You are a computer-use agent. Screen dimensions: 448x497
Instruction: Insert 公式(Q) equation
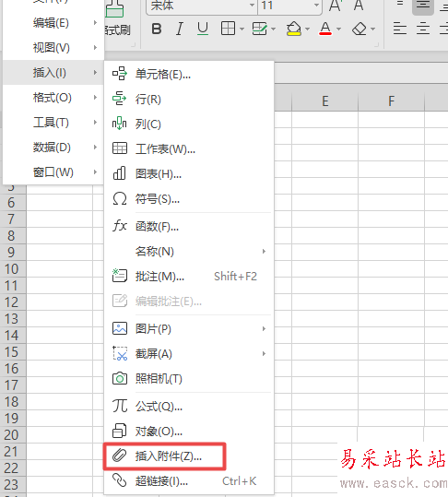point(189,406)
